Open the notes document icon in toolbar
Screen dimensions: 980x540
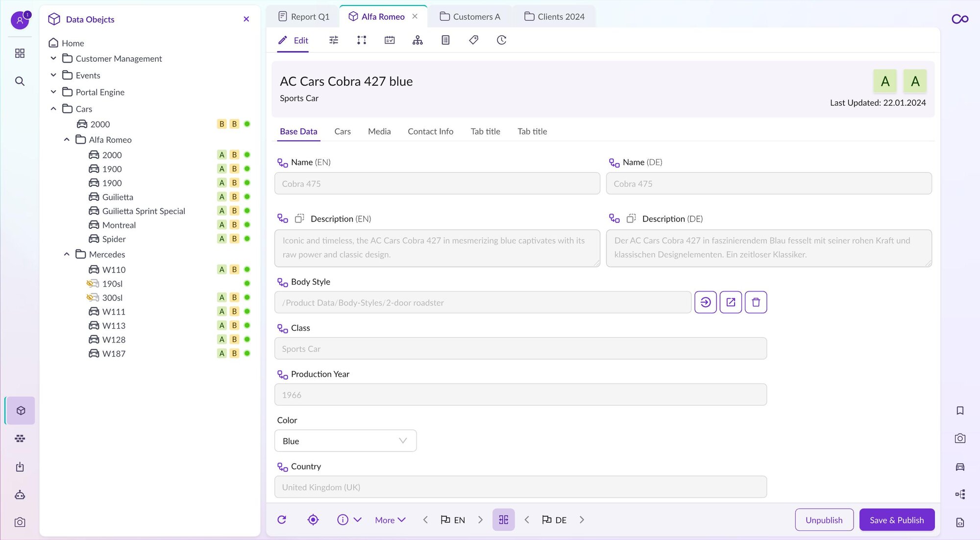point(445,40)
